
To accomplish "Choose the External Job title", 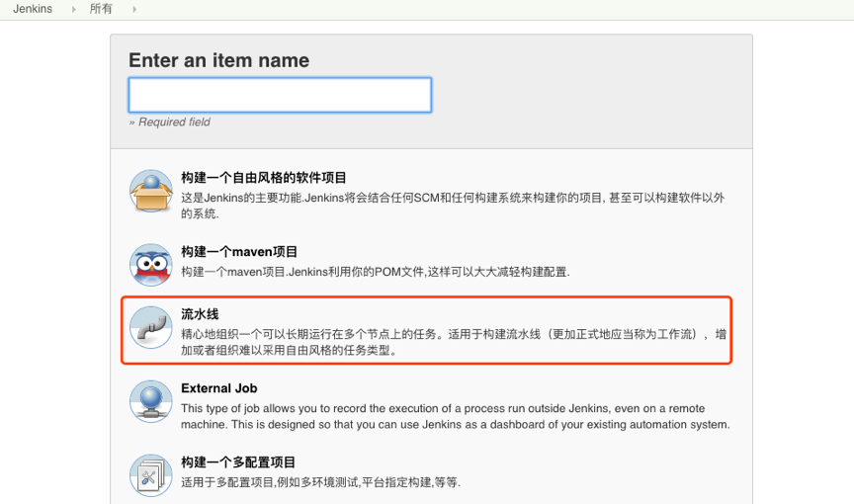I will point(218,388).
